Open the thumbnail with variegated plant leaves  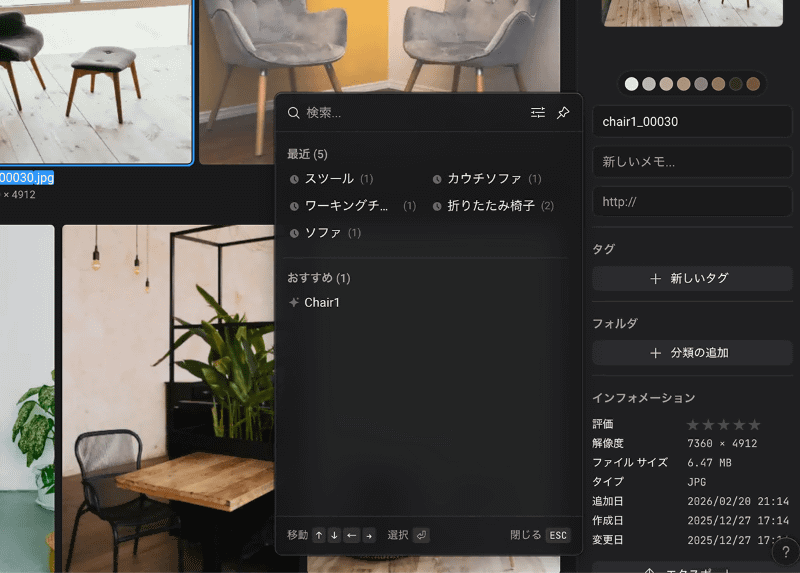27,398
